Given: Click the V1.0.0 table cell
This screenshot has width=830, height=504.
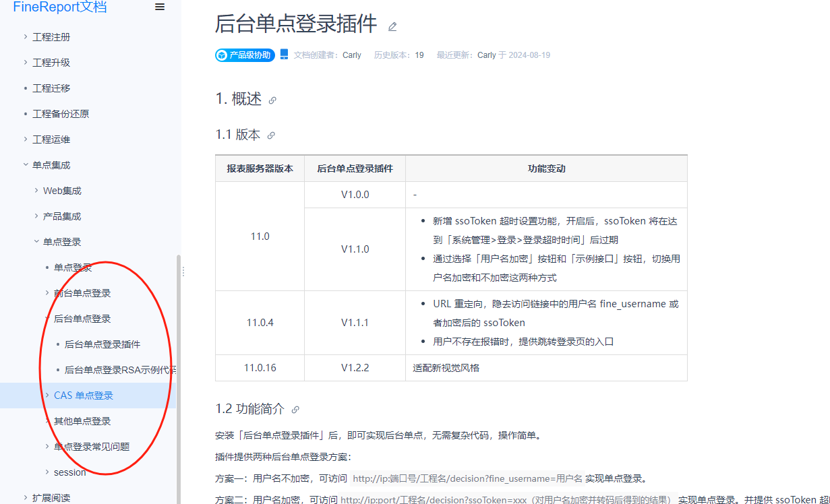Looking at the screenshot, I should point(355,195).
